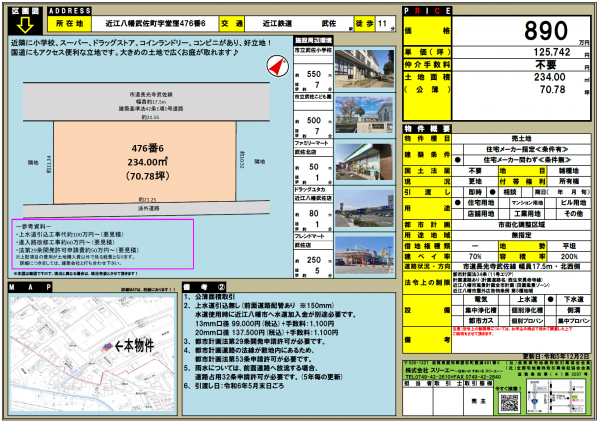
Task: Click the 都市計画法第29条開発申請許可 remark
Action: click(261, 341)
